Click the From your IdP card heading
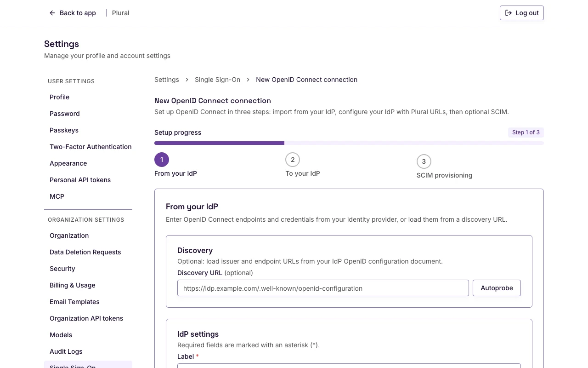This screenshot has width=588, height=368. [x=192, y=207]
